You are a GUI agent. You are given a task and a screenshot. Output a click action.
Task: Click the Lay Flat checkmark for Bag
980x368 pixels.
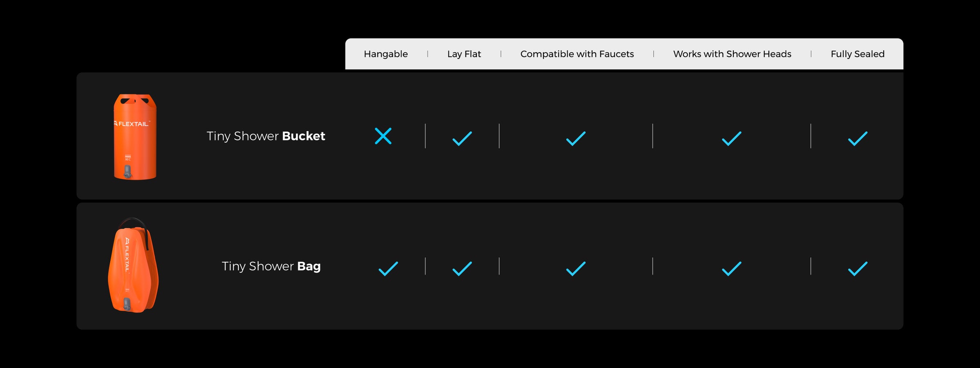pyautogui.click(x=462, y=269)
